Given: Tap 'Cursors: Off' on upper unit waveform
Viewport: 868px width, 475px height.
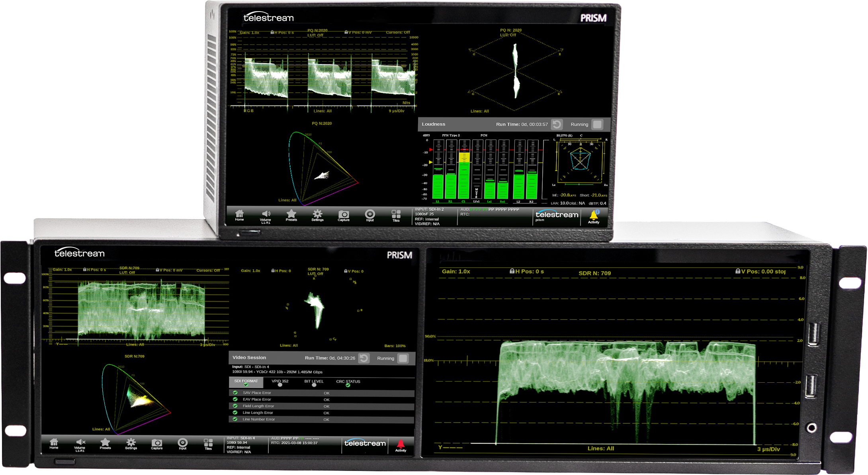Looking at the screenshot, I should pos(398,32).
